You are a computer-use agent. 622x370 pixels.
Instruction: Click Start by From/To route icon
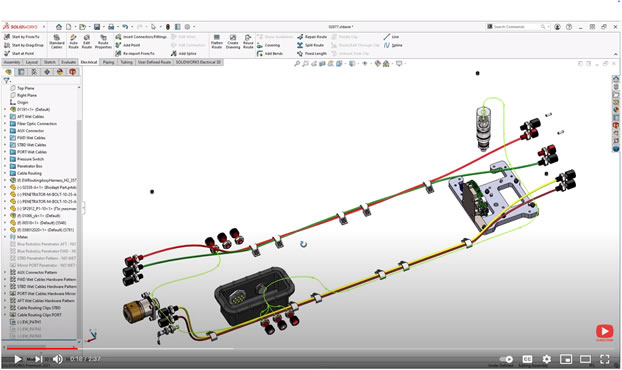pyautogui.click(x=7, y=36)
